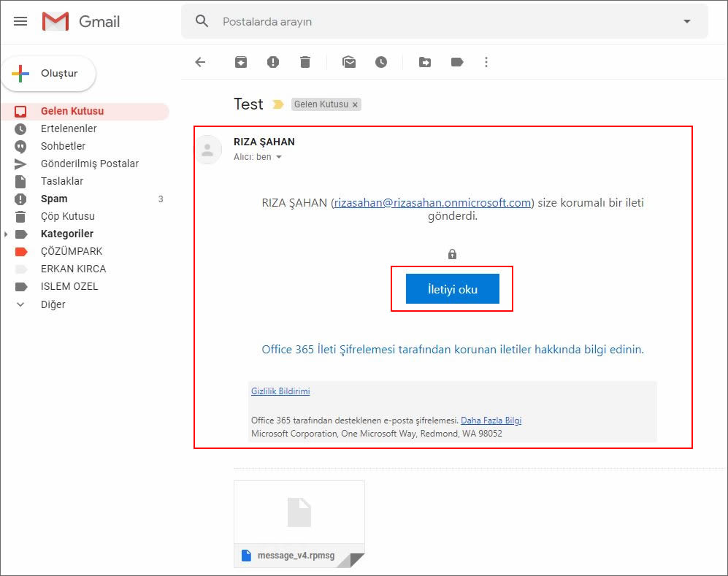Open search options dropdown arrow

click(686, 21)
